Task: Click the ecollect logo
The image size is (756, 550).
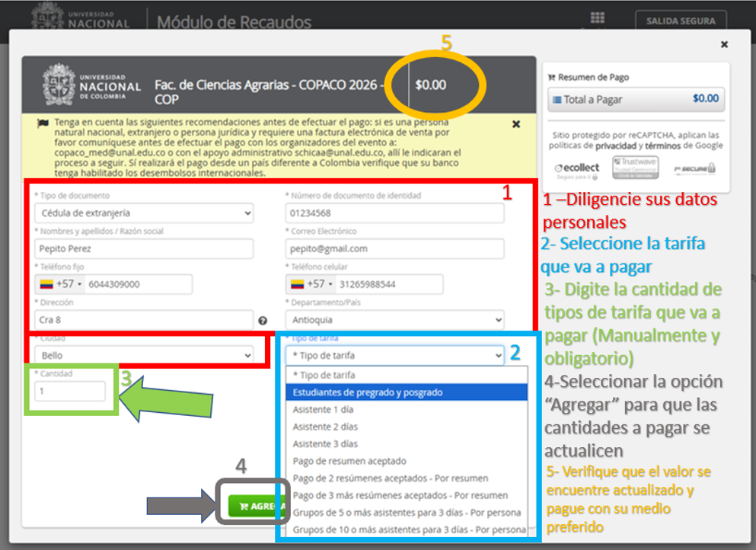Action: point(576,168)
